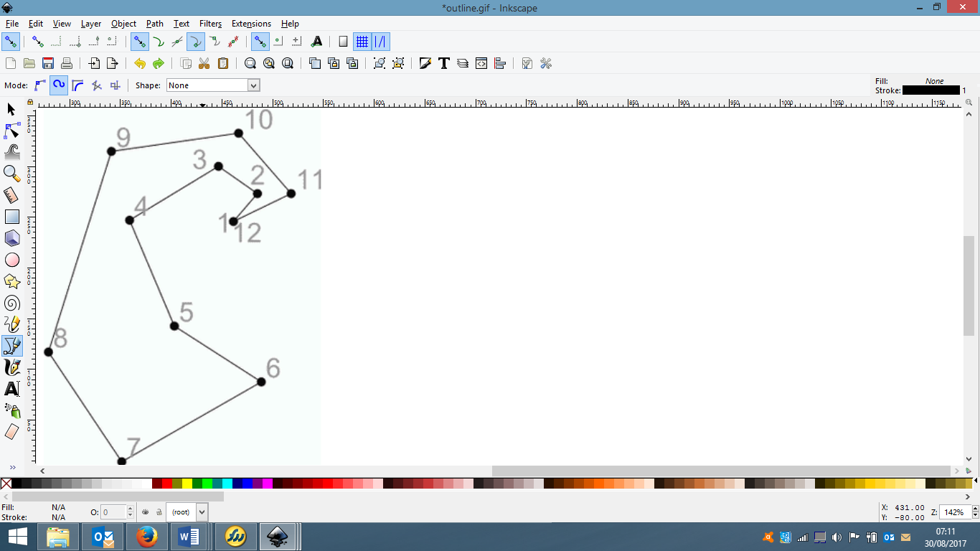Select the Node editing tool
Screen dimensions: 980x551
(11, 131)
